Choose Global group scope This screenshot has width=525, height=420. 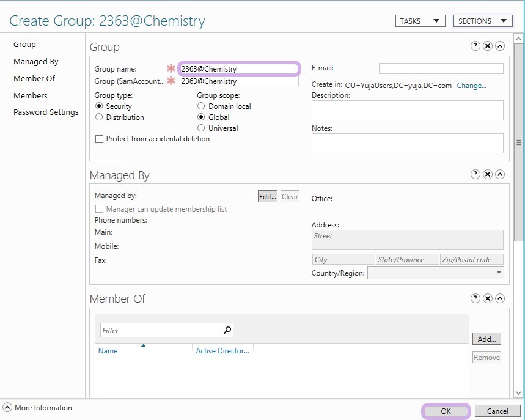point(201,117)
